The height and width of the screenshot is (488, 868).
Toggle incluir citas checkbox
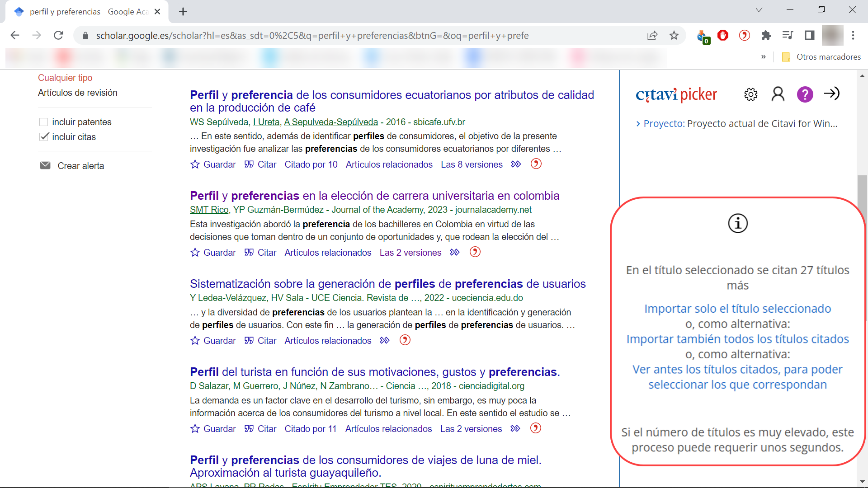pos(44,137)
